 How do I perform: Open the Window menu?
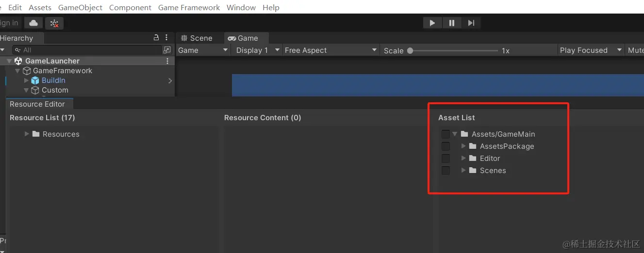coord(241,7)
